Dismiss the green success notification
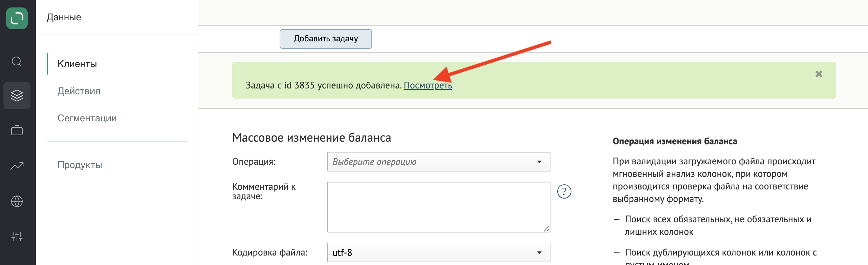The image size is (868, 265). coord(819,74)
